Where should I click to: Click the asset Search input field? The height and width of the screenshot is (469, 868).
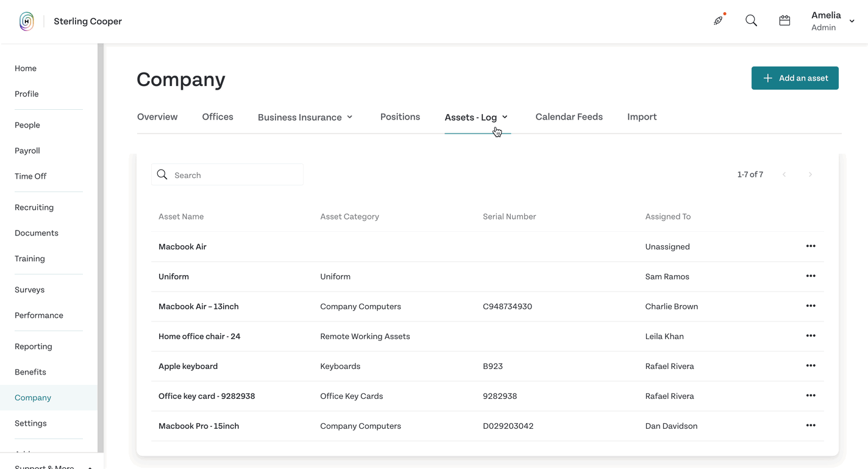point(227,175)
